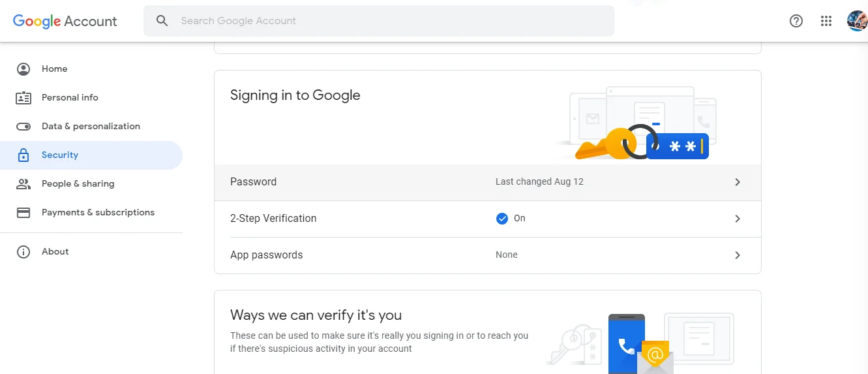The width and height of the screenshot is (868, 374).
Task: Open the Google apps grid
Action: coord(826,21)
